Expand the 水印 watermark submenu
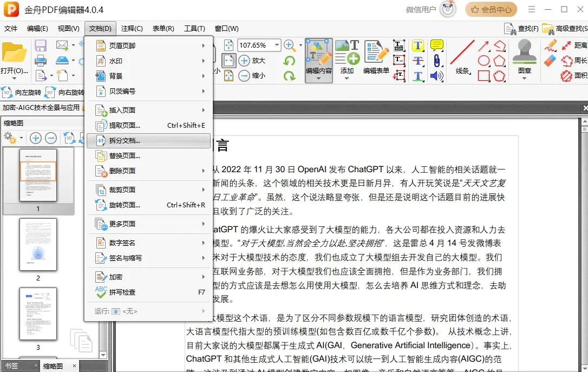This screenshot has height=372, width=588. (149, 61)
